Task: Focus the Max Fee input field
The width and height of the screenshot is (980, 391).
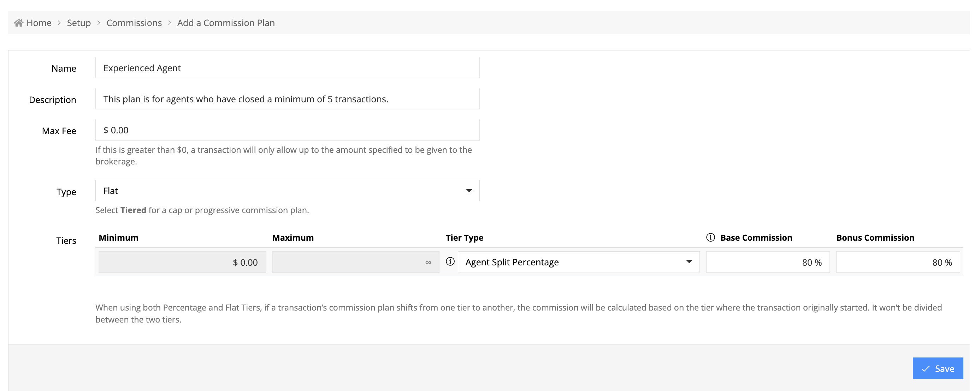Action: 287,130
